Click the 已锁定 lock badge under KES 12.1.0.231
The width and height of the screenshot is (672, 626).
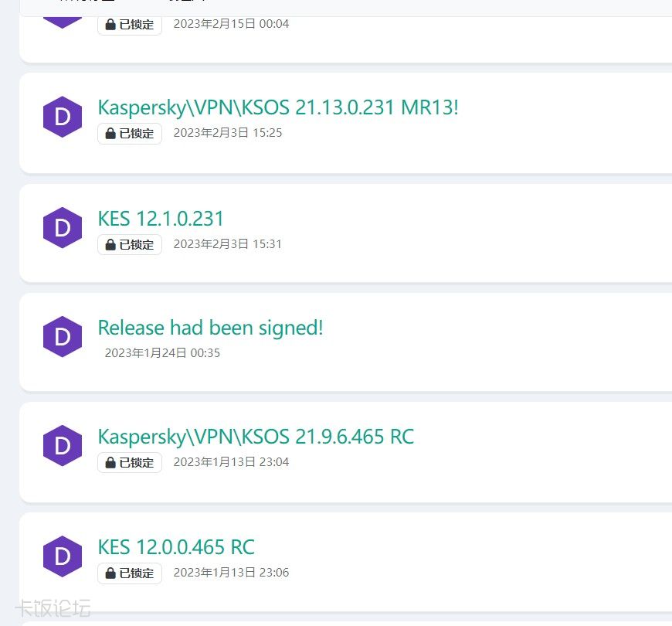click(x=130, y=244)
